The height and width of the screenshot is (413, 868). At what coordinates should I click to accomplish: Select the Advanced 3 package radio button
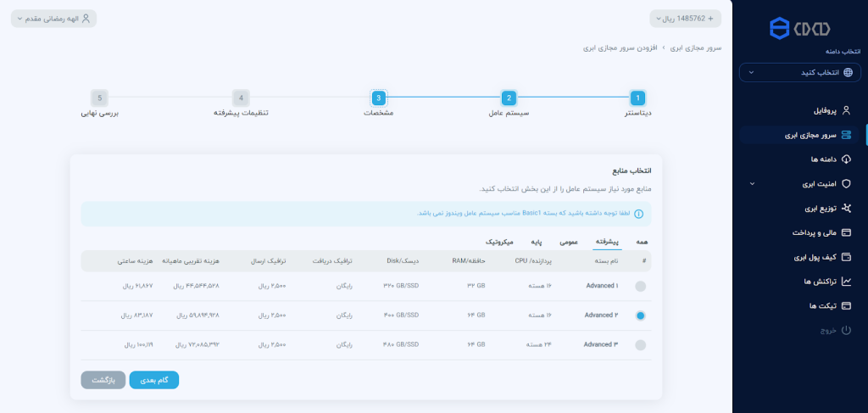click(640, 345)
